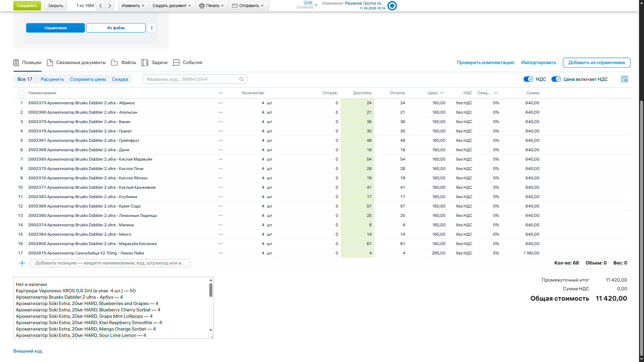Image resolution: width=644 pixels, height=362 pixels.
Task: Open row menu for Кислый Крыжовник item
Action: (x=221, y=187)
